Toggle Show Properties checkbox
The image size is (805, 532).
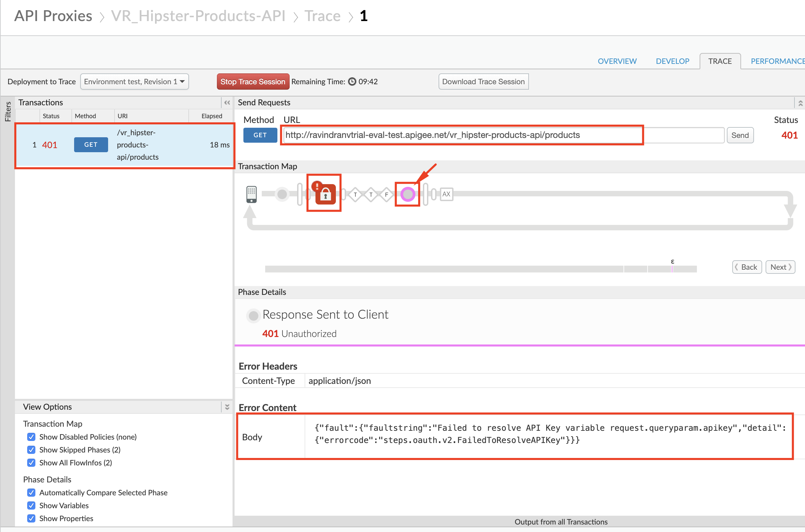[x=31, y=518]
